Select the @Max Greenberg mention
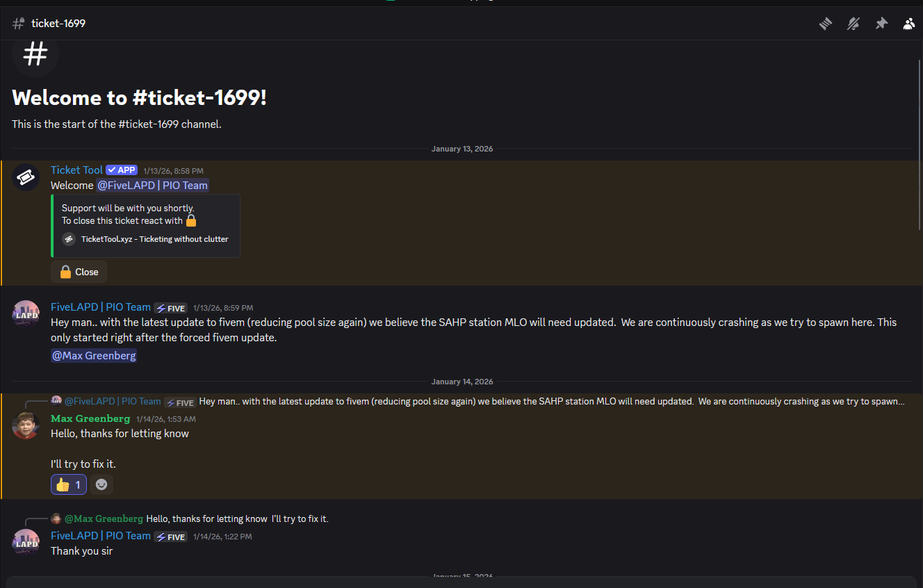Screen dimensions: 923x588 point(94,356)
